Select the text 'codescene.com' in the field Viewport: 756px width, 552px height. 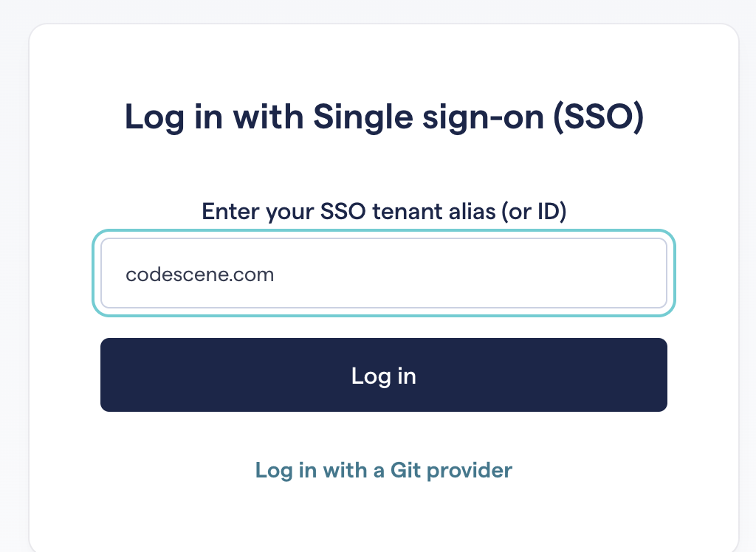tap(199, 274)
